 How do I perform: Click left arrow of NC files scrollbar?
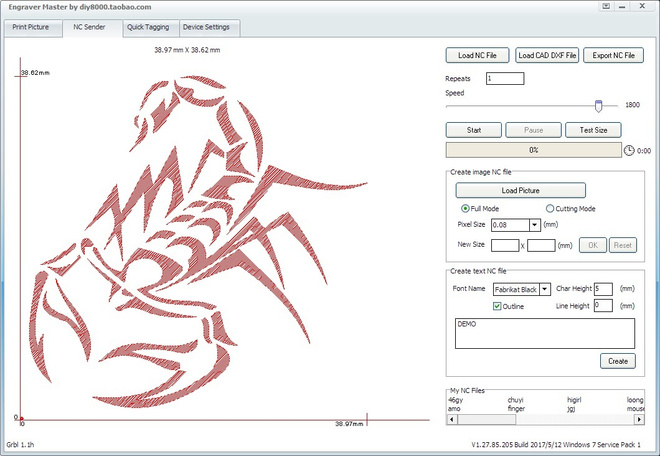[x=452, y=419]
